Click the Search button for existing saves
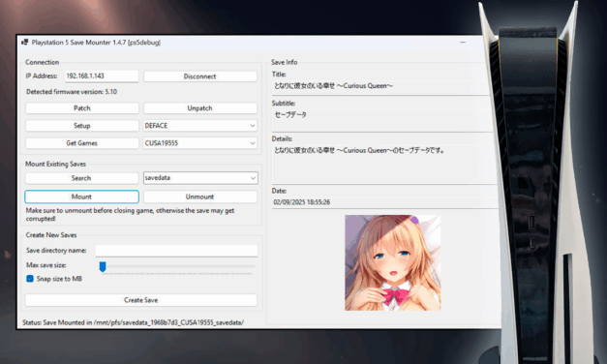 pyautogui.click(x=81, y=178)
